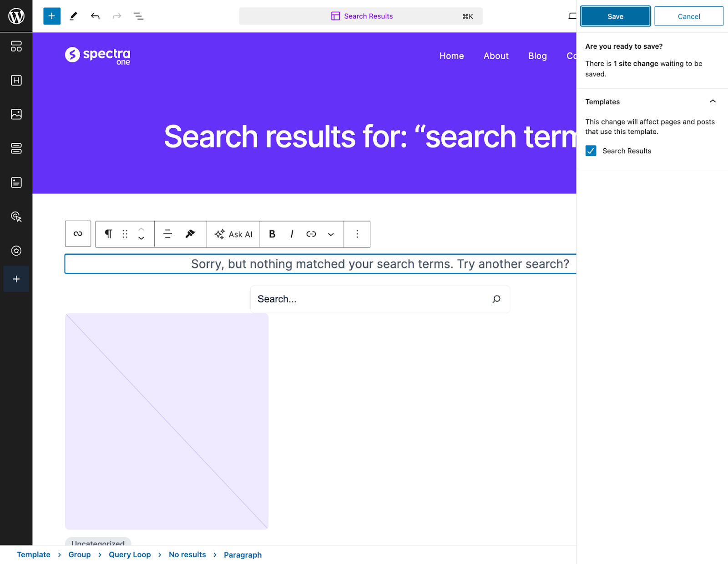
Task: Click the Cancel button
Action: tap(688, 16)
